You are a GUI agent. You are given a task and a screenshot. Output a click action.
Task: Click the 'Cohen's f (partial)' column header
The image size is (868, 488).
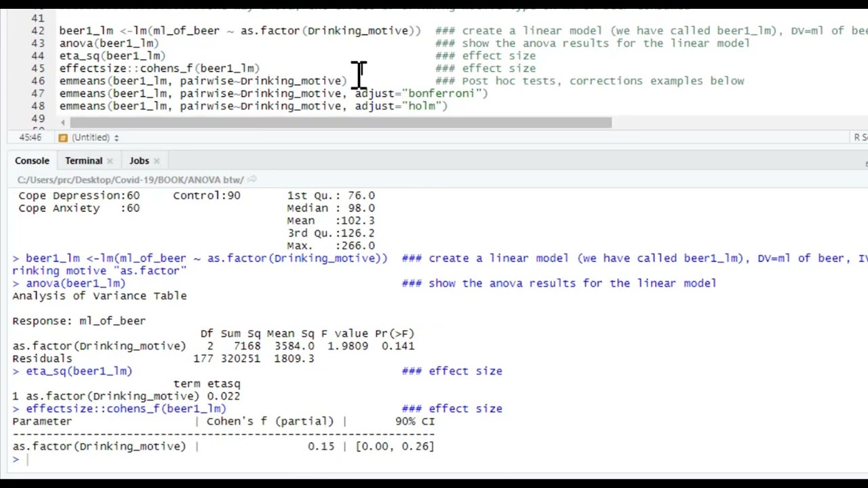pos(270,422)
